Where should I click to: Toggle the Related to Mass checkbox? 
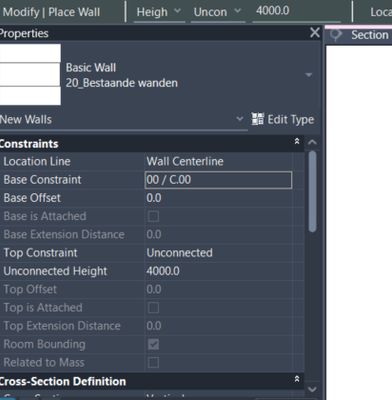click(x=153, y=362)
